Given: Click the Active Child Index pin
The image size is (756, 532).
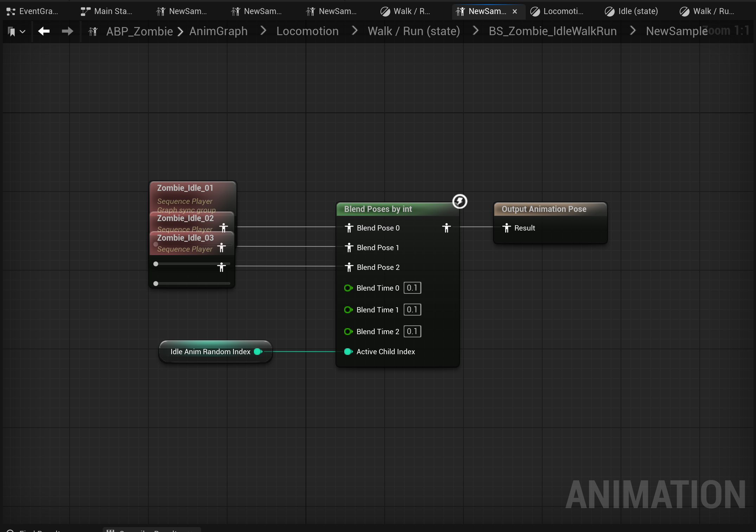Looking at the screenshot, I should (x=348, y=352).
